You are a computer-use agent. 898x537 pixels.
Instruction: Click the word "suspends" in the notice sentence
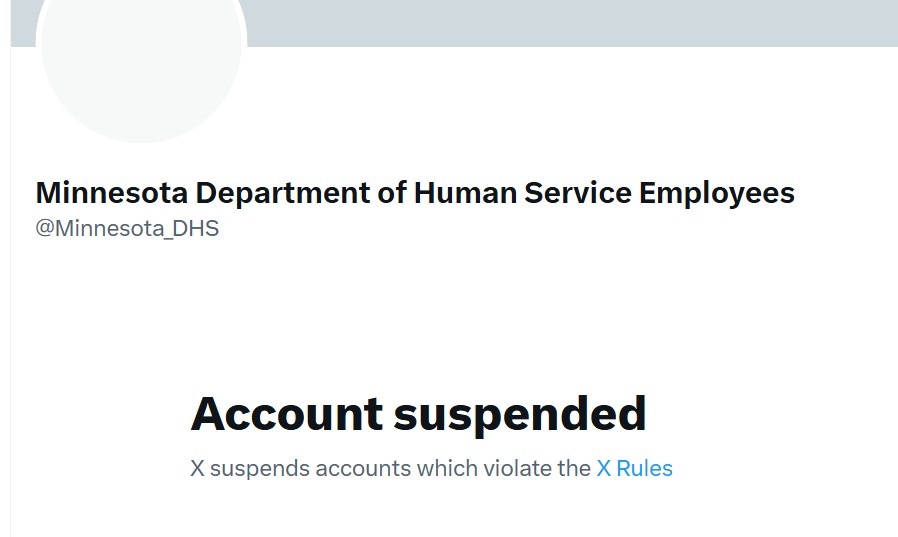point(260,468)
